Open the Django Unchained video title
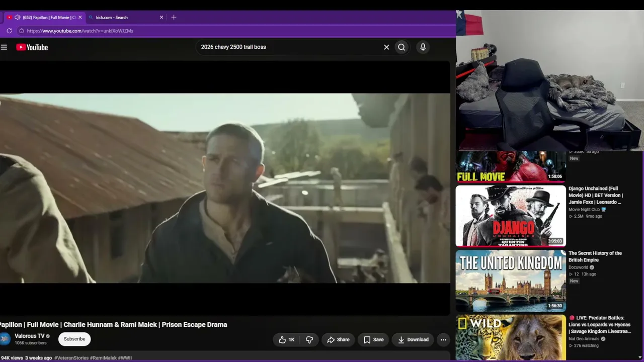The width and height of the screenshot is (644, 362). pyautogui.click(x=596, y=195)
